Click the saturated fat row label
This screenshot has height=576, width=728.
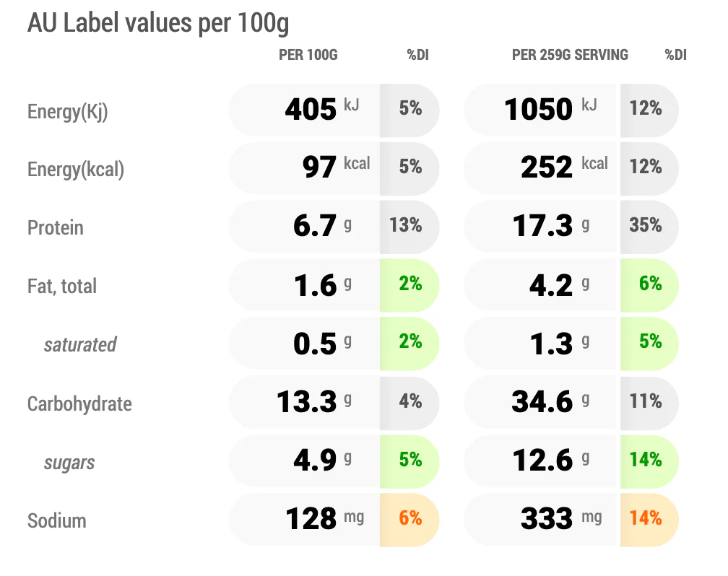tap(80, 345)
